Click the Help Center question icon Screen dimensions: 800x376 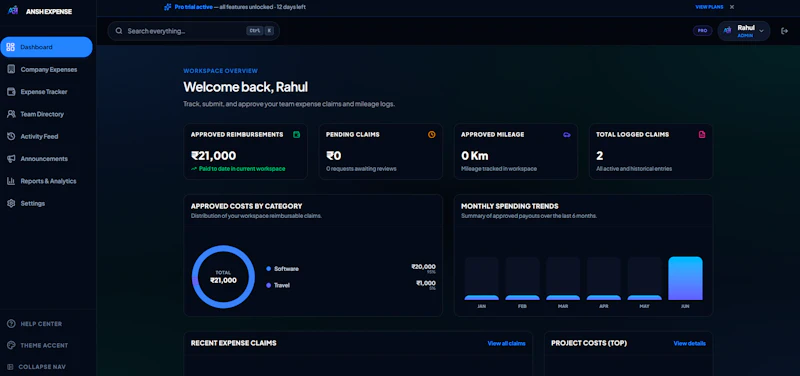pos(11,324)
